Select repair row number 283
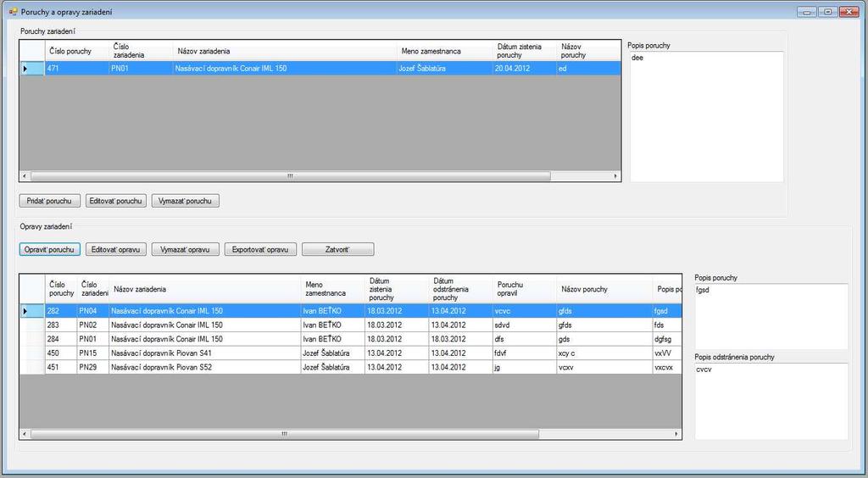 (x=61, y=325)
